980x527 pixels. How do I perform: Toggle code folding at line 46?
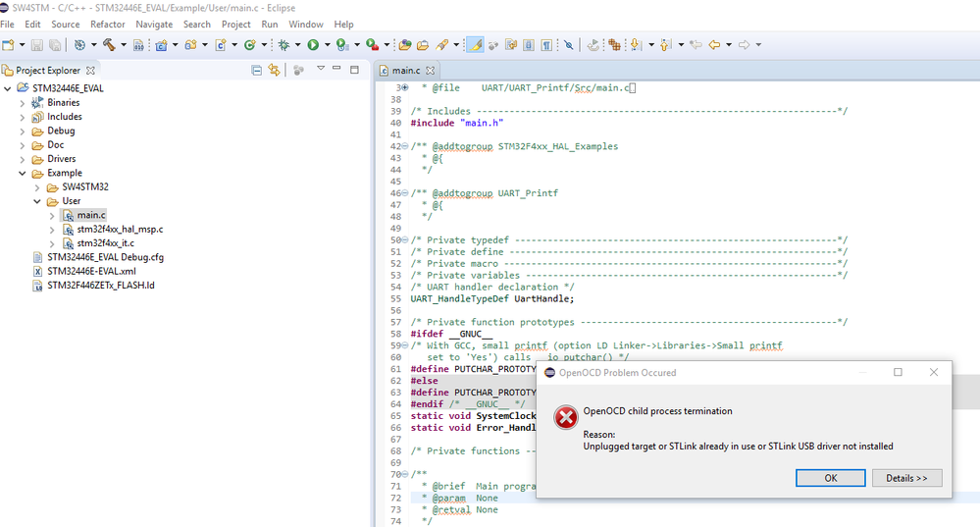click(405, 193)
